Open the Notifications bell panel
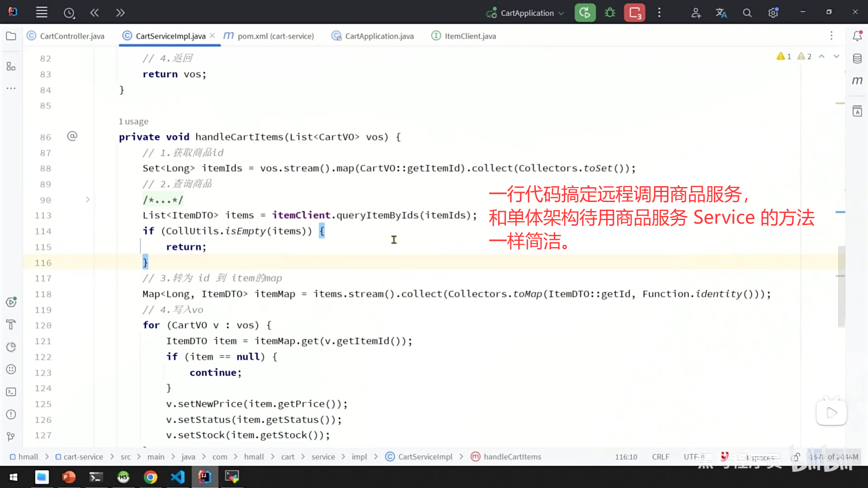 pos(857,36)
